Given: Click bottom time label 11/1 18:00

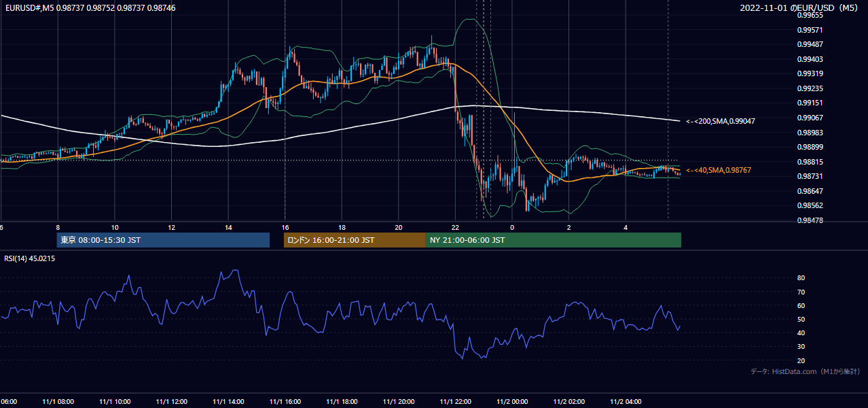Looking at the screenshot, I should click(342, 402).
